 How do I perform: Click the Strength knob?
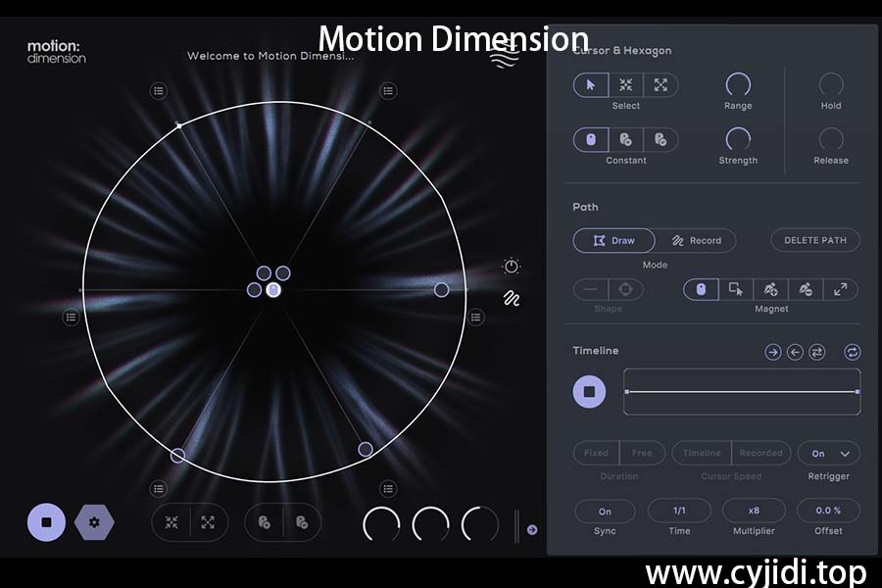pos(738,139)
